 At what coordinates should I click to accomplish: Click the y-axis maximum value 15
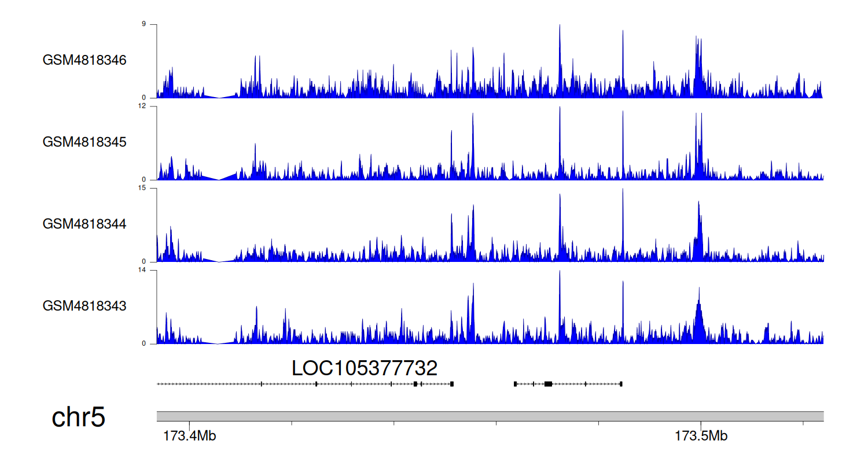[x=152, y=188]
